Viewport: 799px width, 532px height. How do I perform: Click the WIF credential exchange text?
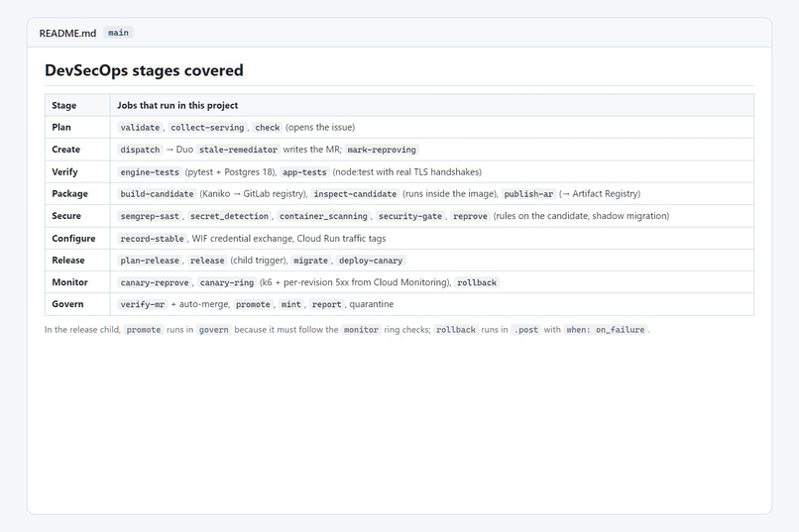coord(242,238)
